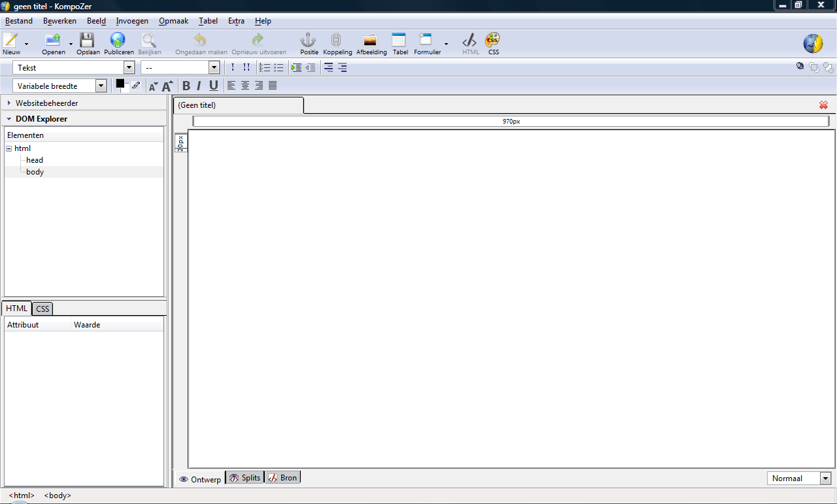
Task: Open the Invoegen menu
Action: click(132, 21)
